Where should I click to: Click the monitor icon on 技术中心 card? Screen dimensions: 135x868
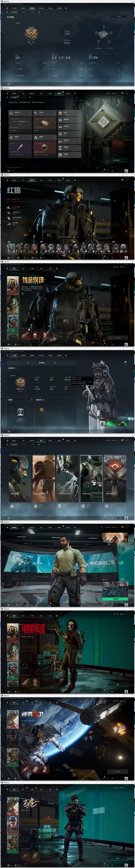coord(11,113)
